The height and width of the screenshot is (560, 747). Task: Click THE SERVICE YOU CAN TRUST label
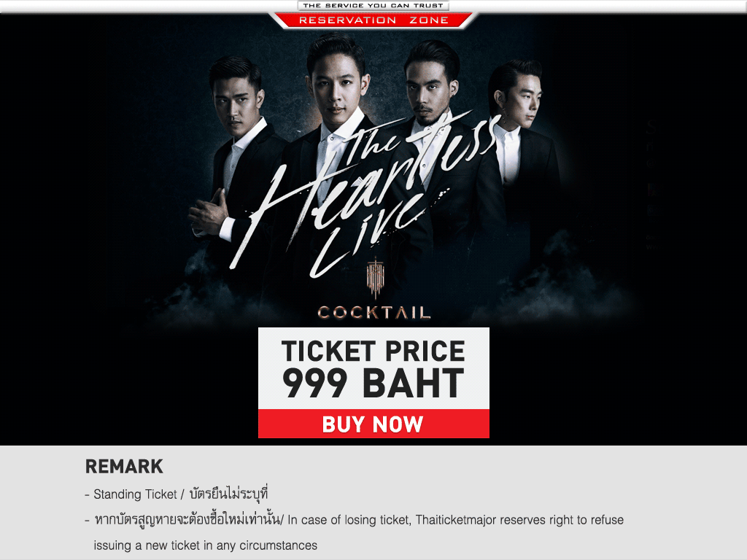pyautogui.click(x=373, y=5)
